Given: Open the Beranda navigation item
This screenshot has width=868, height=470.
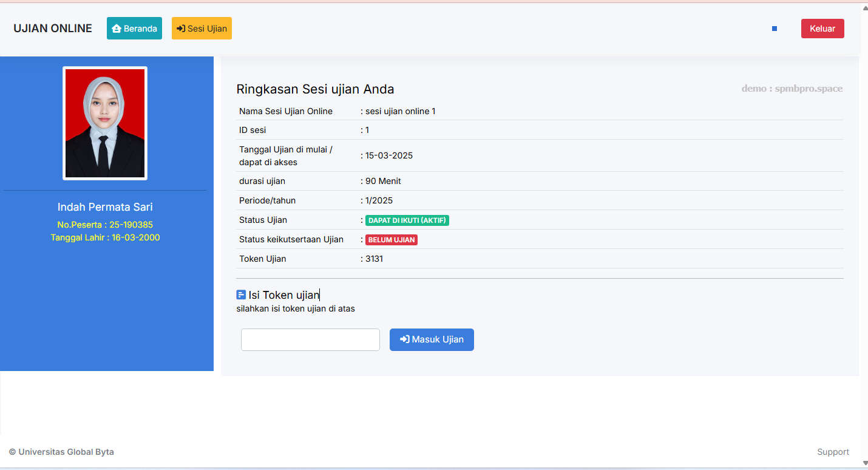Looking at the screenshot, I should point(134,28).
